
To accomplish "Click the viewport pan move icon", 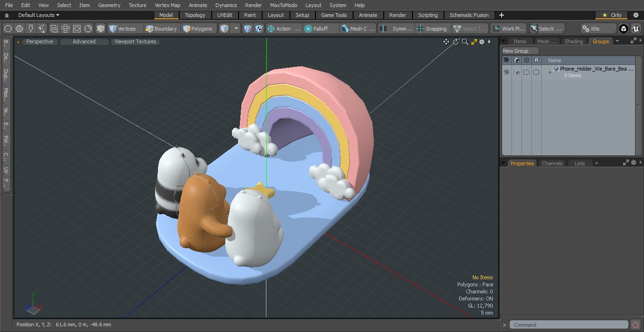I will click(446, 42).
